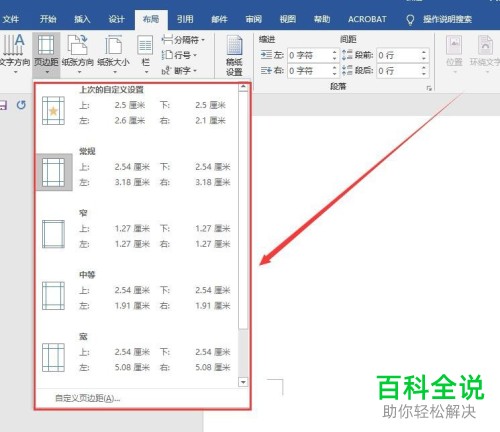Click margins list scroll down arrow
Image resolution: width=500 pixels, height=432 pixels.
pyautogui.click(x=243, y=382)
